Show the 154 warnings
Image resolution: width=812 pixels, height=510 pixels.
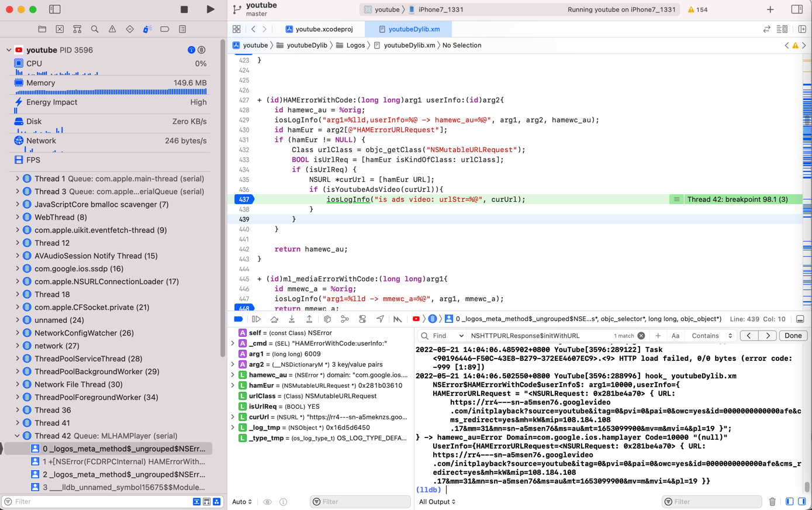pos(697,10)
